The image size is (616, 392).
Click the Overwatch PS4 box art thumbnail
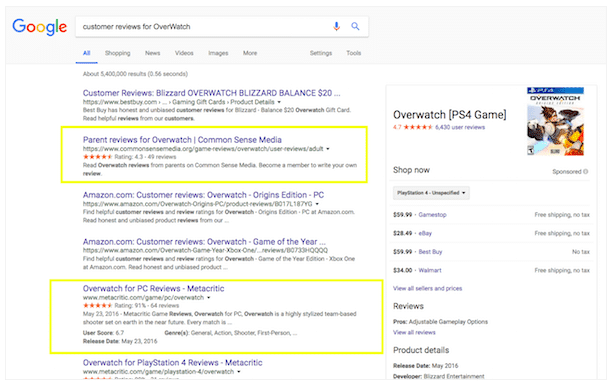coord(555,121)
